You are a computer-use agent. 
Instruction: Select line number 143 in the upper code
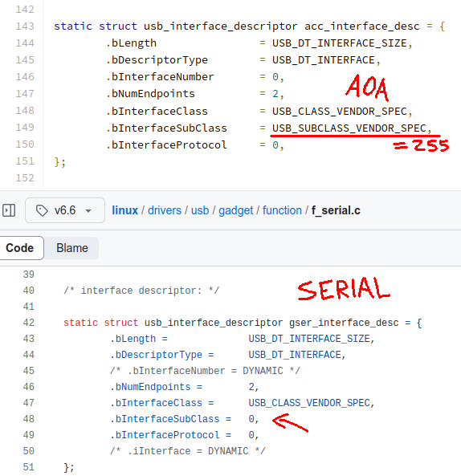point(25,26)
